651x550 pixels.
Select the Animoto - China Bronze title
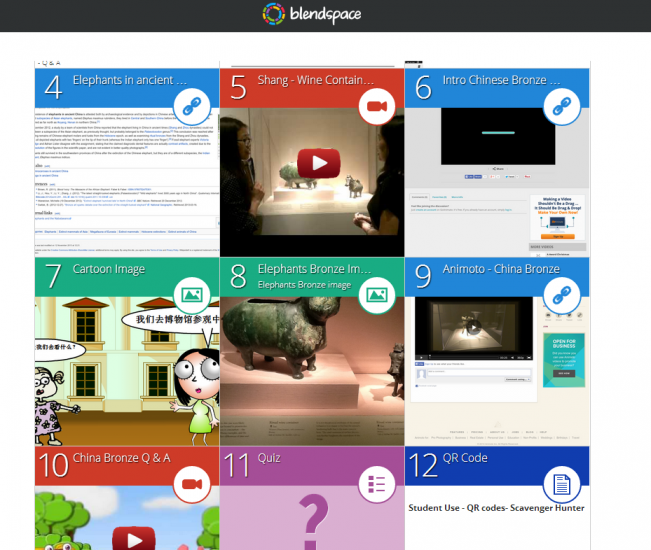coord(501,269)
